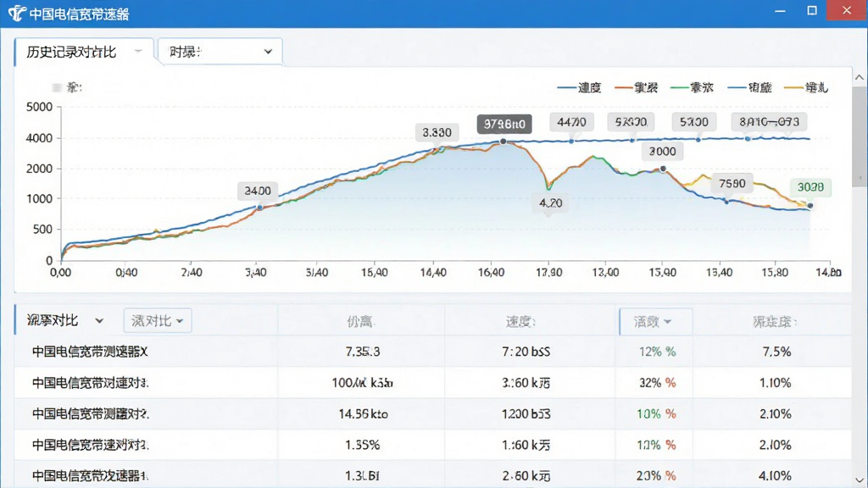Select the last visible table row with 4.10%
868x488 pixels.
point(433,475)
